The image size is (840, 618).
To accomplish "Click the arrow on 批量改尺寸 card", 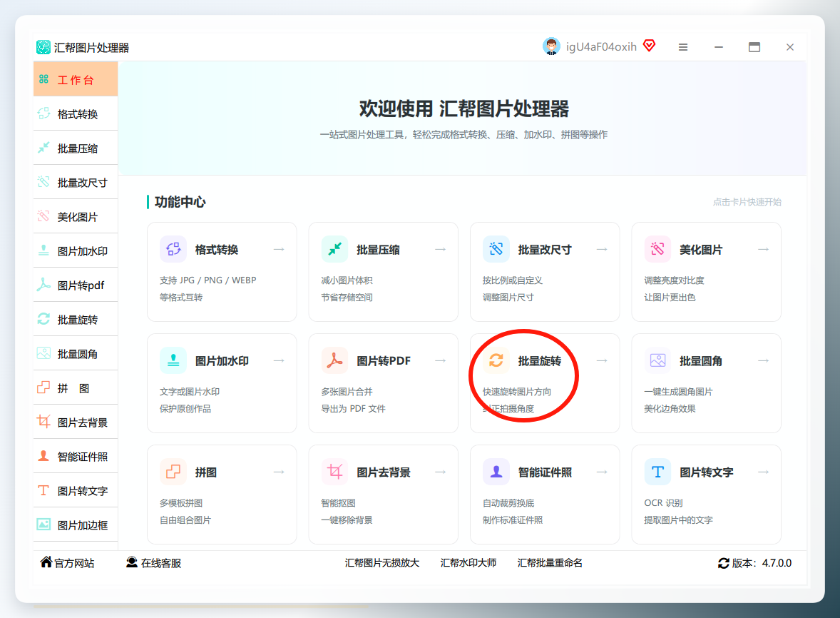I will point(602,249).
